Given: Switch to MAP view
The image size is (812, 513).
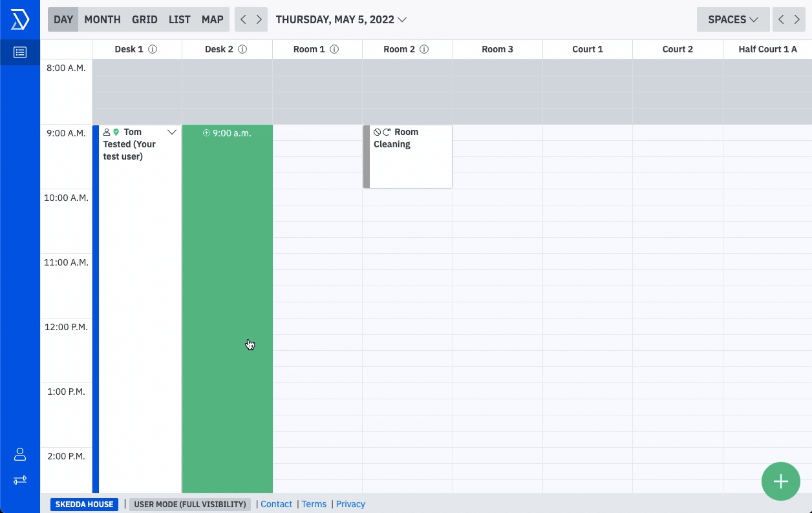Looking at the screenshot, I should point(213,19).
